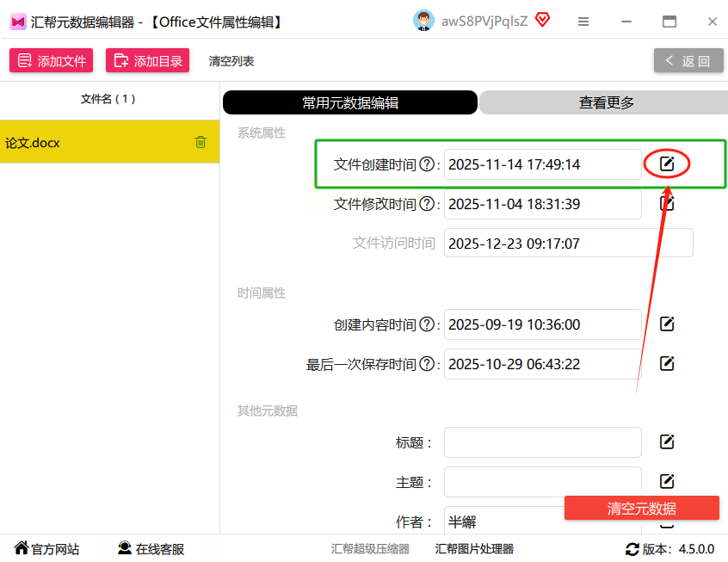Screen dimensions: 728x562
Task: Delete 论文.docx with trash icon
Action: [201, 142]
